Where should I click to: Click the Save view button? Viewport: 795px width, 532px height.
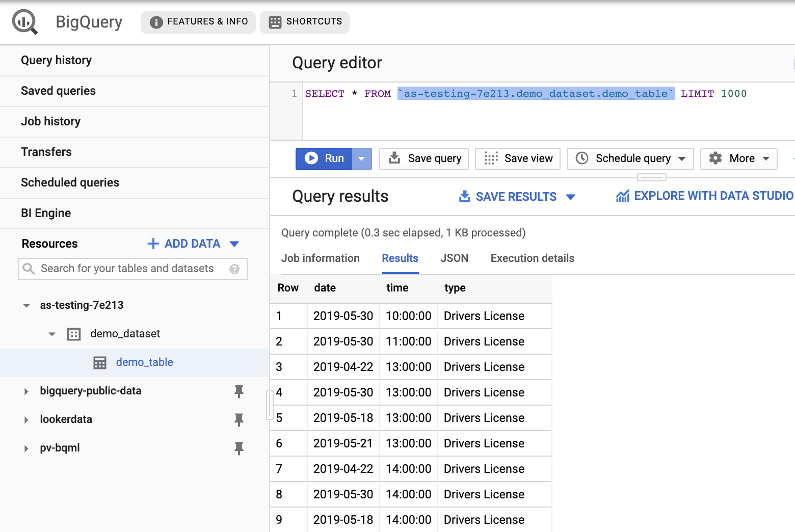(518, 159)
